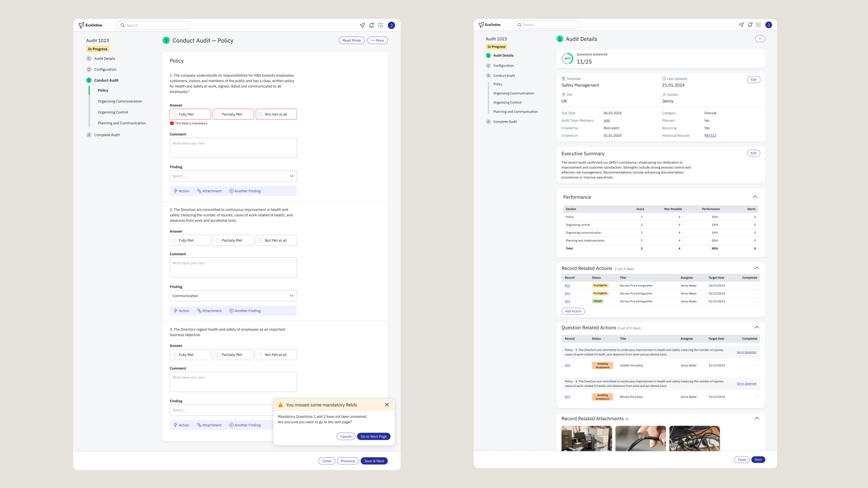Click Attachment under question 1
The width and height of the screenshot is (868, 488).
[x=209, y=191]
